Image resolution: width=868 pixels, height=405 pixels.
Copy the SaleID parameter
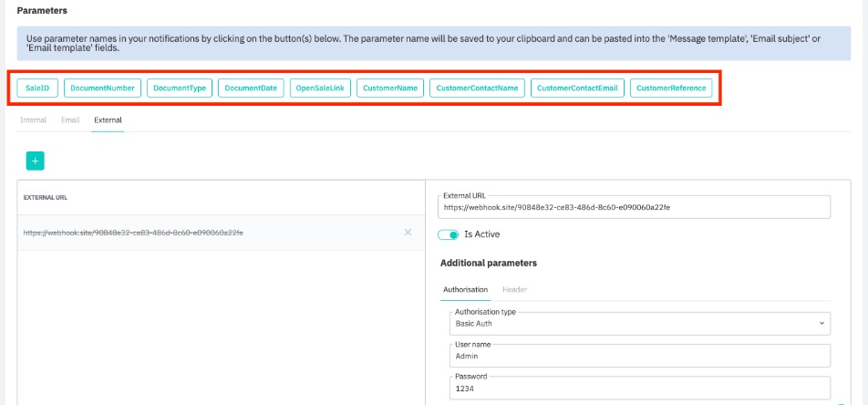(36, 88)
